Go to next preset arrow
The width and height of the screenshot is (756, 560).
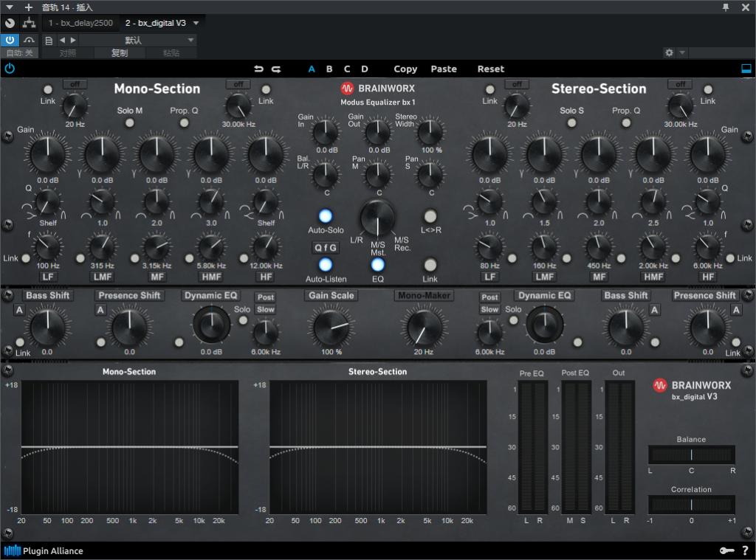coord(73,40)
